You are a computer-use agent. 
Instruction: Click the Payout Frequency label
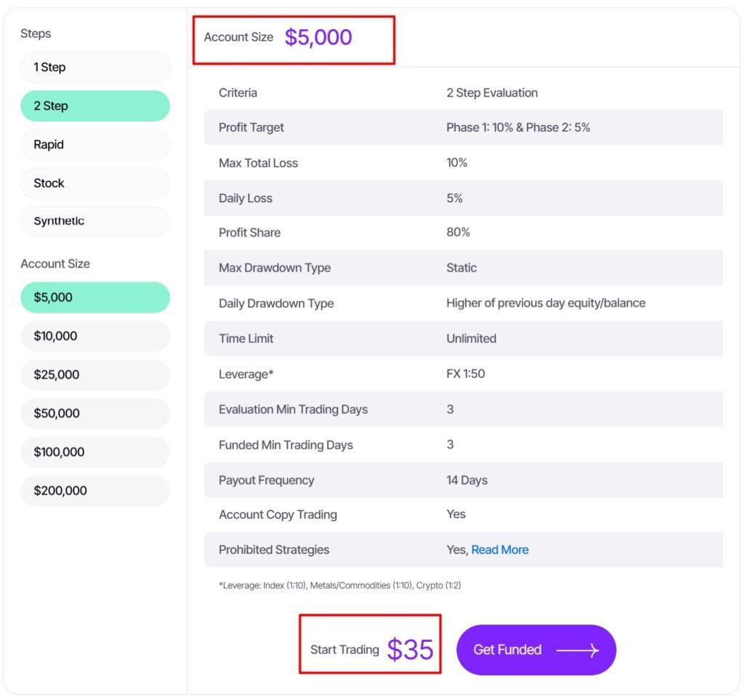click(266, 480)
